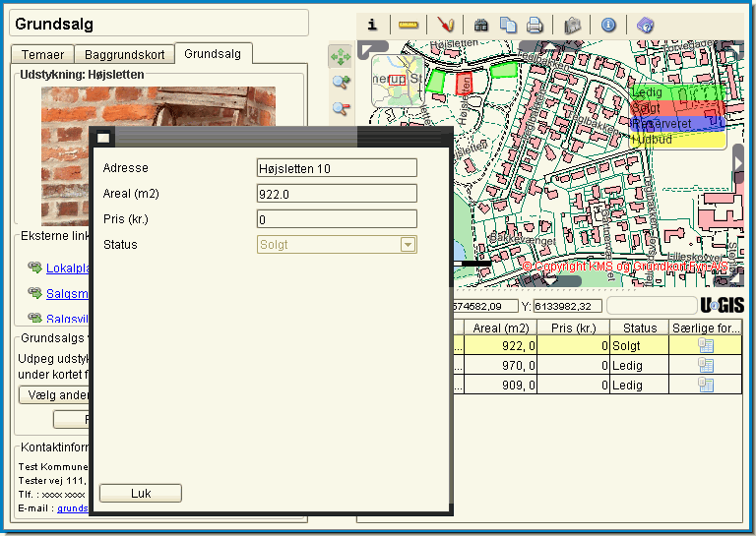Open details icon in the 909,0 row
Image resolution: width=756 pixels, height=536 pixels.
(706, 385)
